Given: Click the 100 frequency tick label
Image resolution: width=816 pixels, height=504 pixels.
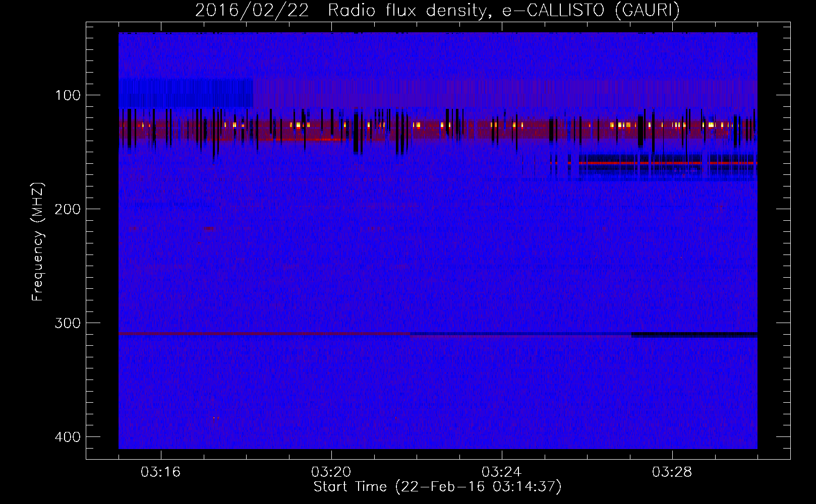Looking at the screenshot, I should tap(68, 95).
